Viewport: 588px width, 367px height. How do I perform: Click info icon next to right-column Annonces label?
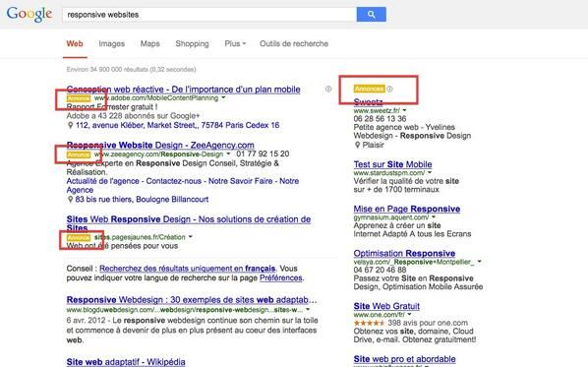389,89
